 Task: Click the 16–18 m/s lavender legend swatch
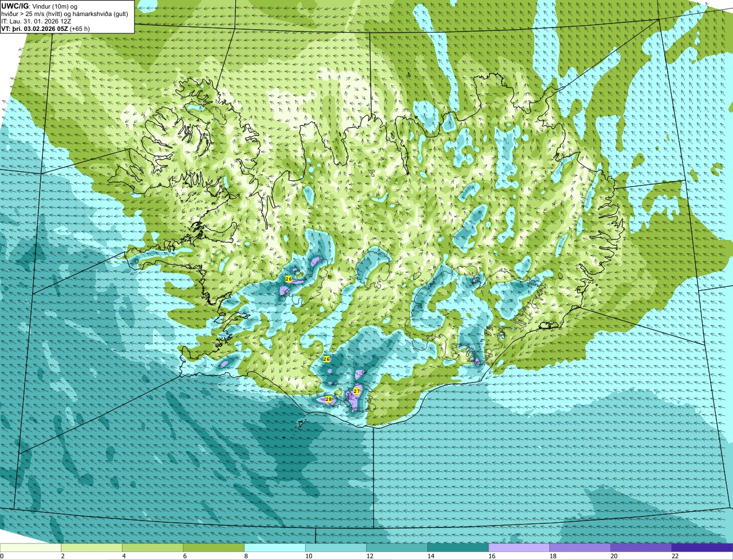(x=519, y=547)
